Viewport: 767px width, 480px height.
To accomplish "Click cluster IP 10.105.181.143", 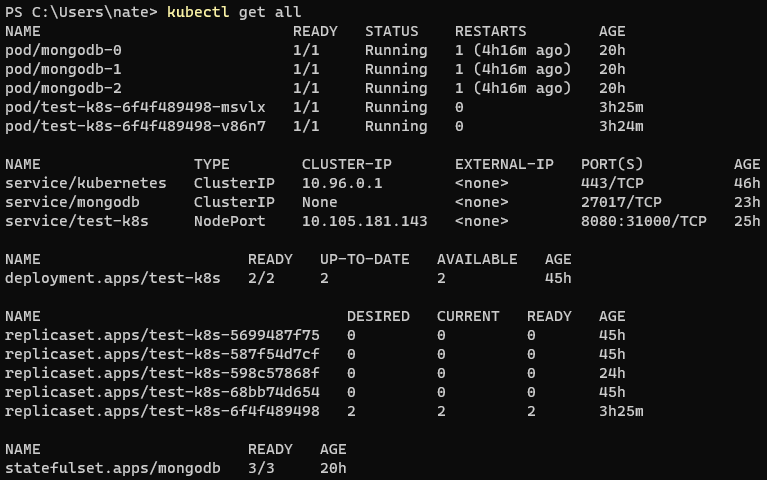I will [x=364, y=222].
